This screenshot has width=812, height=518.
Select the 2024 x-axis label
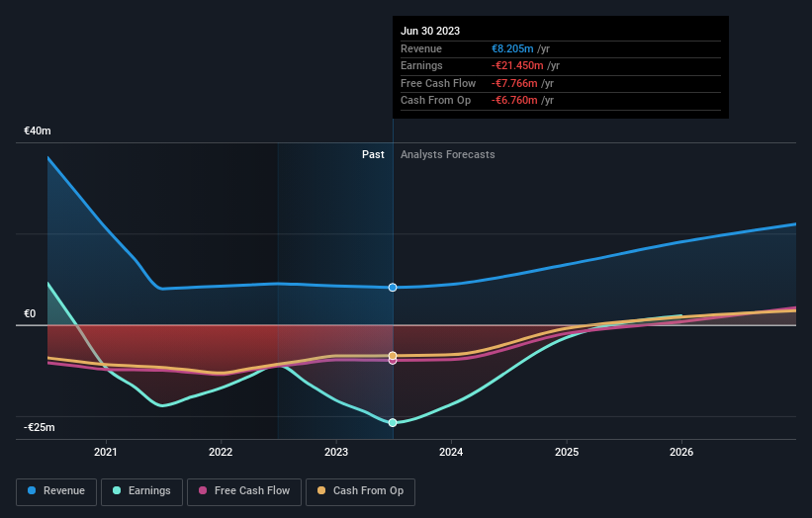pos(451,452)
